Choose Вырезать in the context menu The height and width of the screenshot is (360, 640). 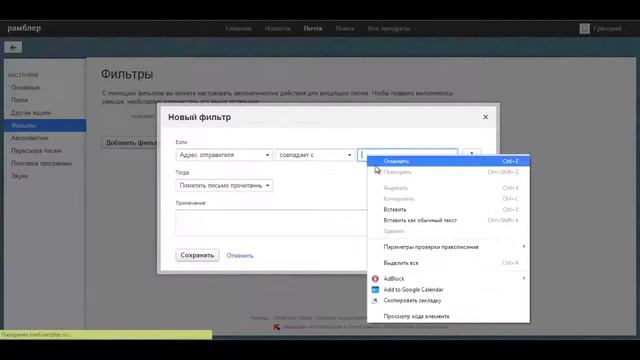(449, 188)
